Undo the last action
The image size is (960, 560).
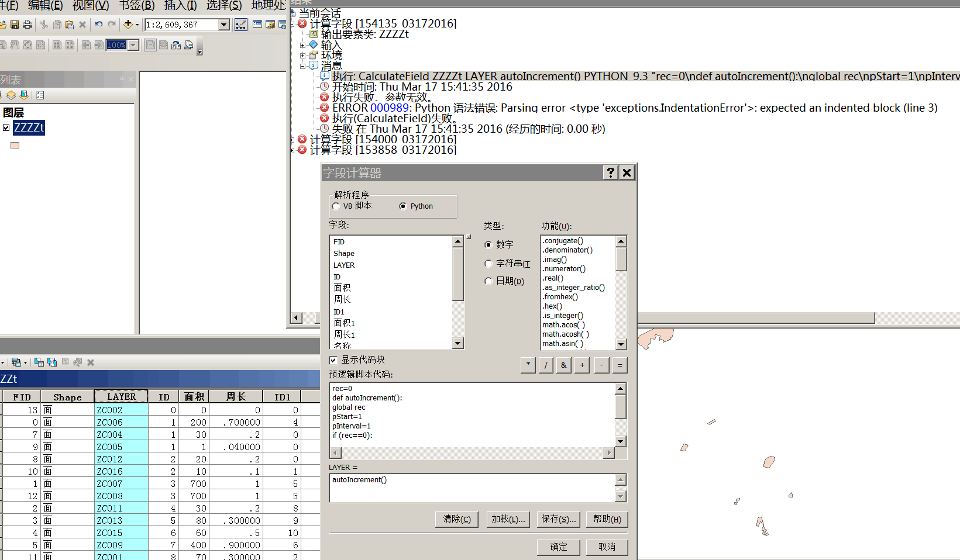(98, 25)
